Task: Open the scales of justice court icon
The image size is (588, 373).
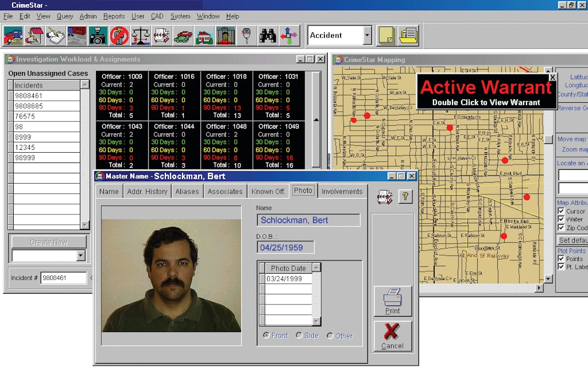Action: coord(141,35)
